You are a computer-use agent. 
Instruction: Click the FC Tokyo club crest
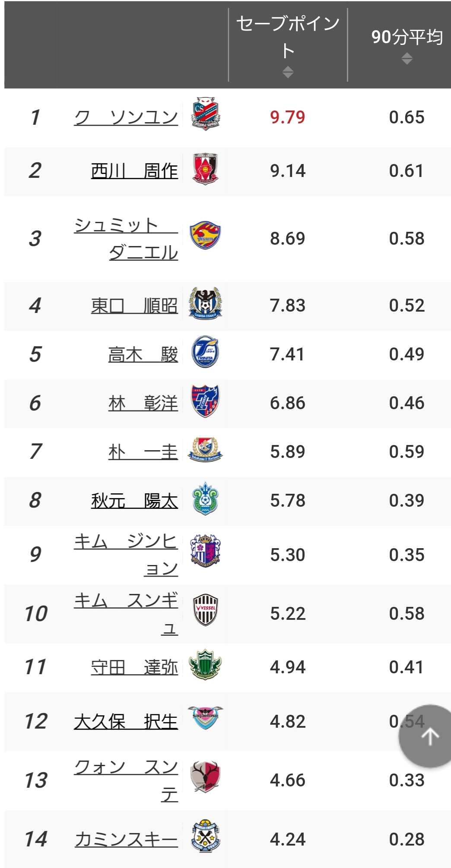click(x=205, y=401)
